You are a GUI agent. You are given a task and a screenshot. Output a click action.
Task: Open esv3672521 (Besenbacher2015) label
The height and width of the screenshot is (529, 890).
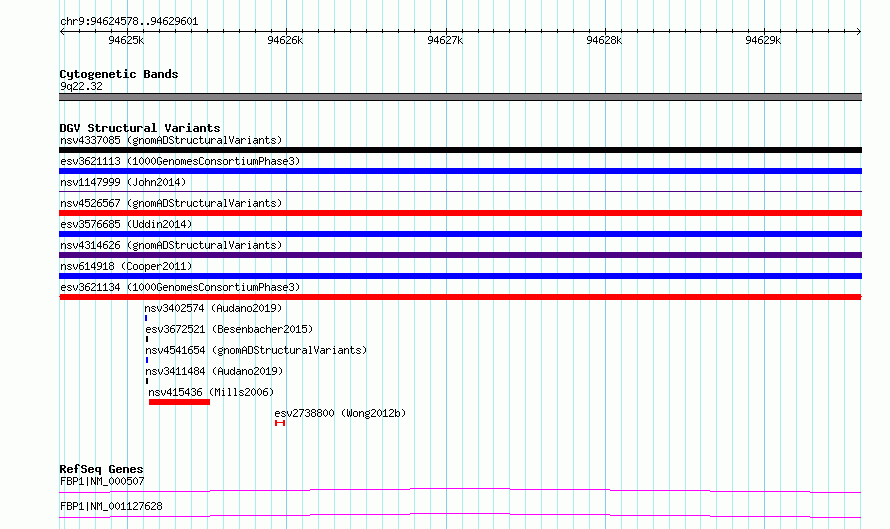[229, 329]
